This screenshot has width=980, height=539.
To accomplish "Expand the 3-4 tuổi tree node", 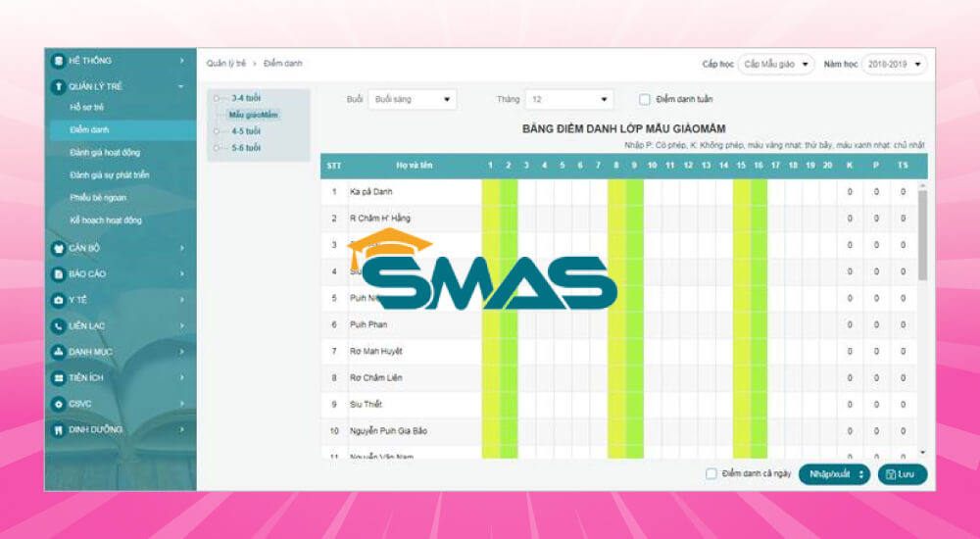I will pos(217,98).
